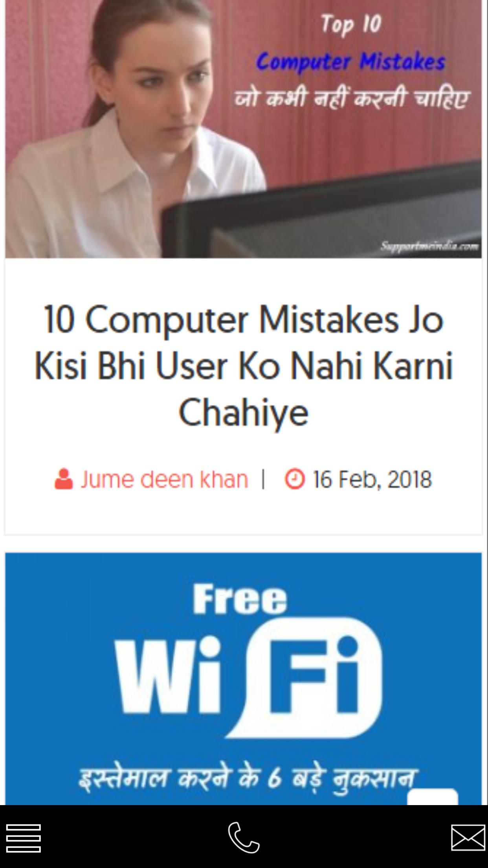The height and width of the screenshot is (868, 488).
Task: Click the person icon beside Jume deen khan
Action: [64, 479]
